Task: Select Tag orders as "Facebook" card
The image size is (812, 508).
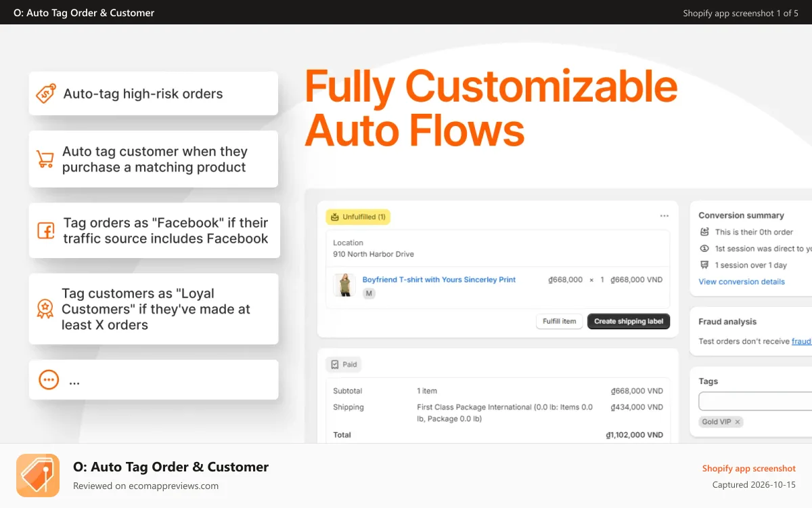Action: click(154, 230)
